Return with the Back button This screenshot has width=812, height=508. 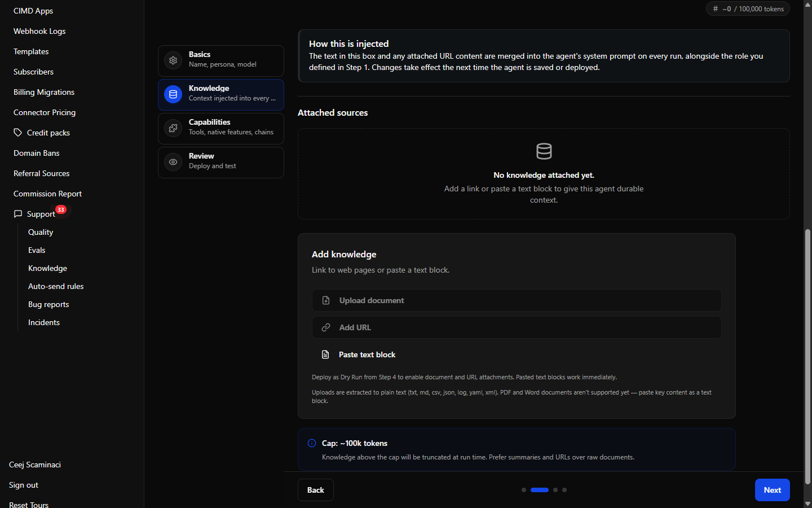point(316,490)
